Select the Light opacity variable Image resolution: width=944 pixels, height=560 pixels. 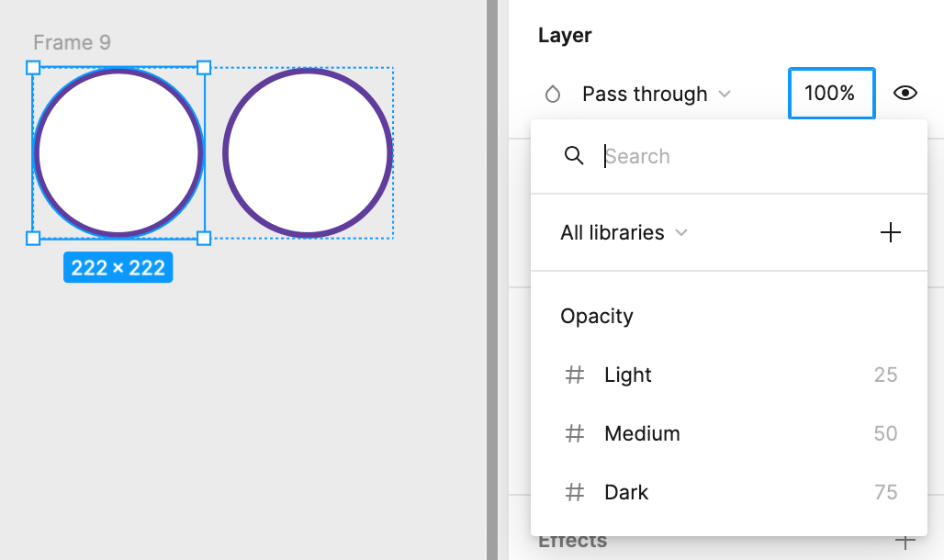[x=728, y=375]
